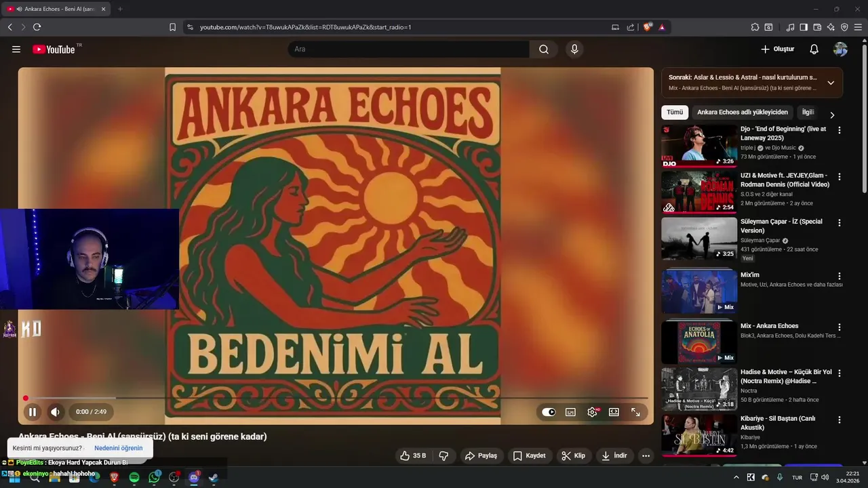Open Kibariye - Sil Baştan video title
868x488 pixels.
[x=778, y=423]
